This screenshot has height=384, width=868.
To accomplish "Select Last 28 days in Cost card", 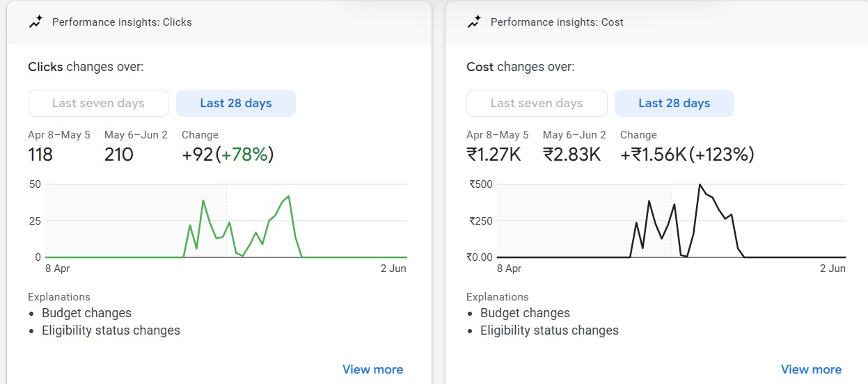I will (674, 103).
